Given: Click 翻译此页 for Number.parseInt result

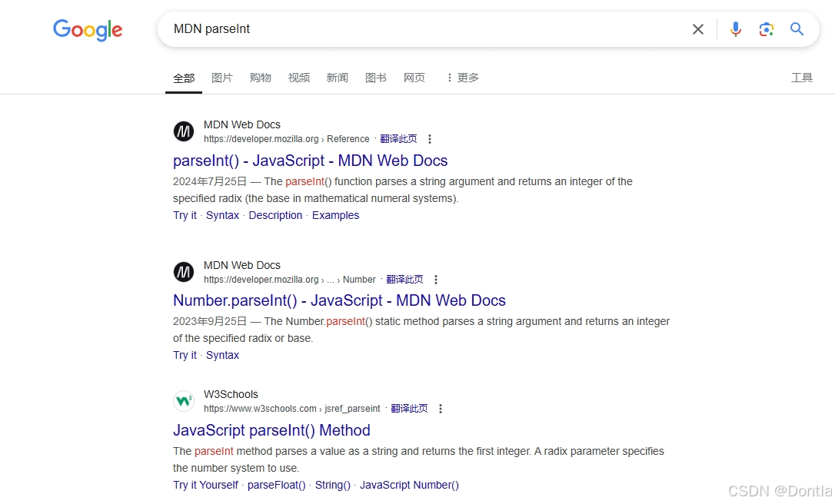Looking at the screenshot, I should click(x=404, y=280).
